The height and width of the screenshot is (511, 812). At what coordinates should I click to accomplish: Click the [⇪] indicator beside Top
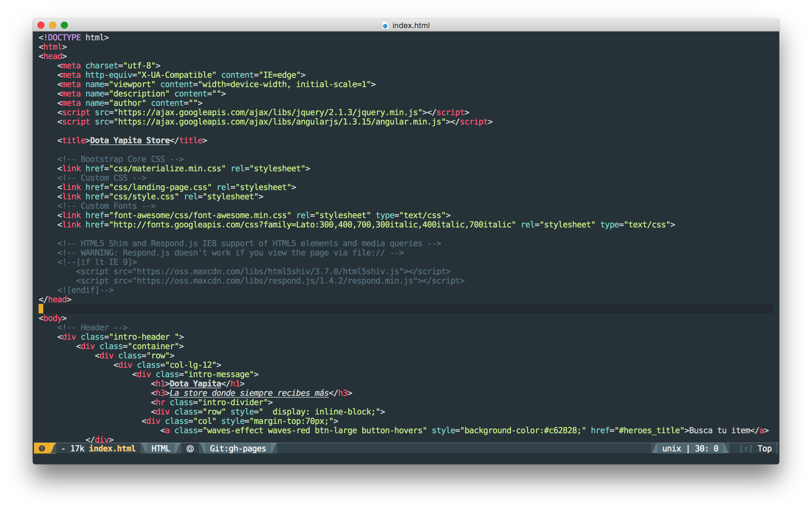tap(746, 449)
